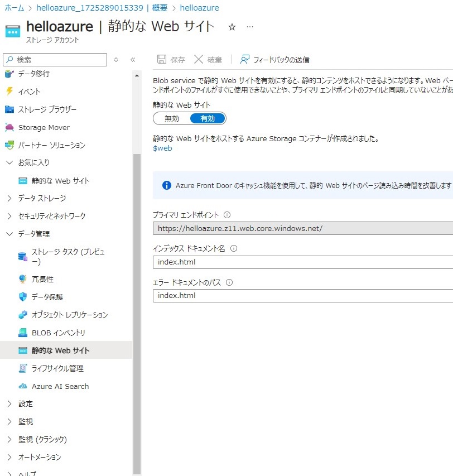Click the データ保護 shield icon

[23, 297]
